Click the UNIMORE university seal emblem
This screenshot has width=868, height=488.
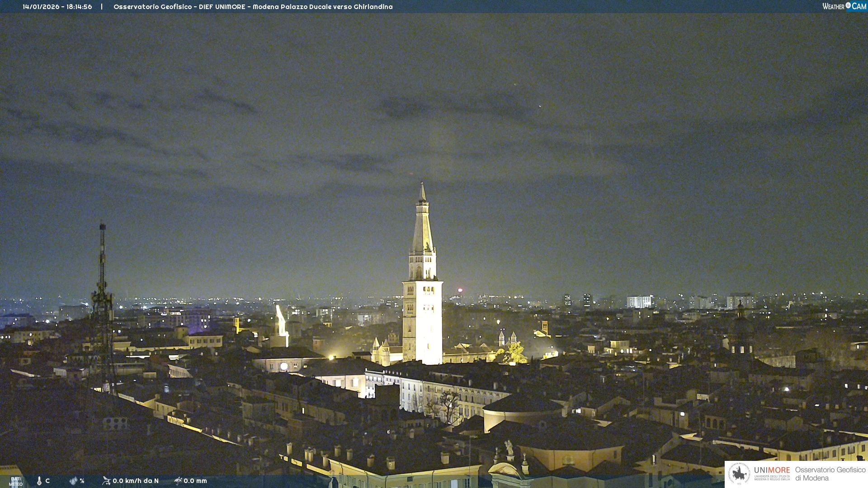739,474
